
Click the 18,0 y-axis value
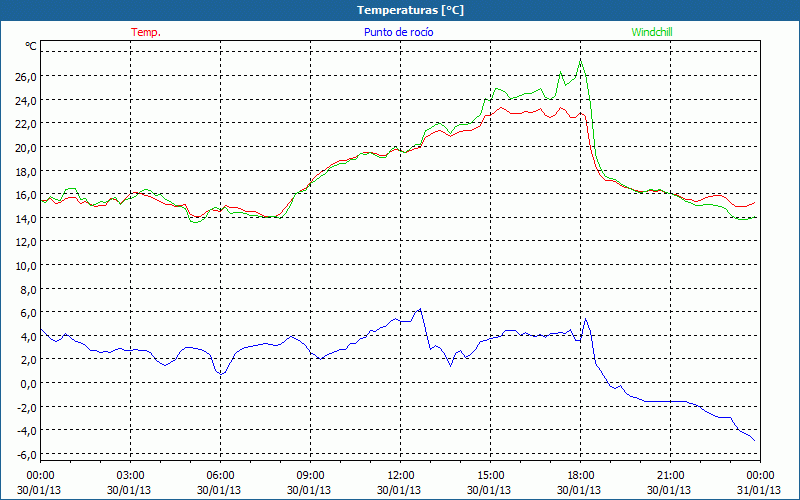27,171
